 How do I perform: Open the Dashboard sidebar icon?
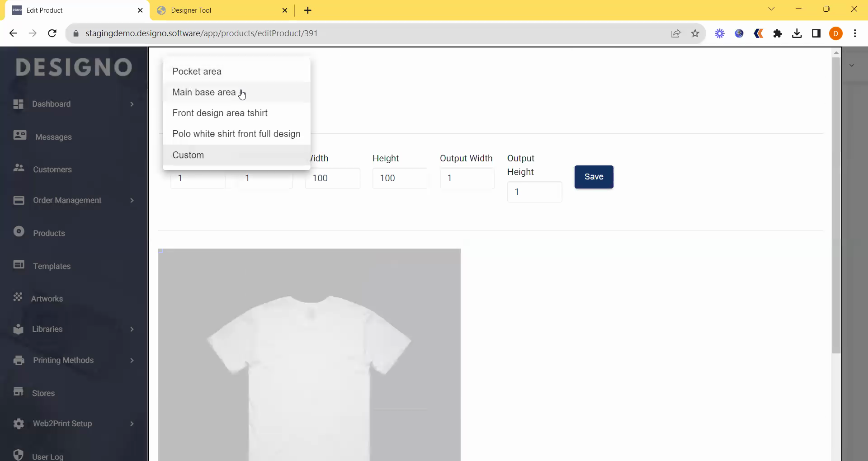click(19, 104)
